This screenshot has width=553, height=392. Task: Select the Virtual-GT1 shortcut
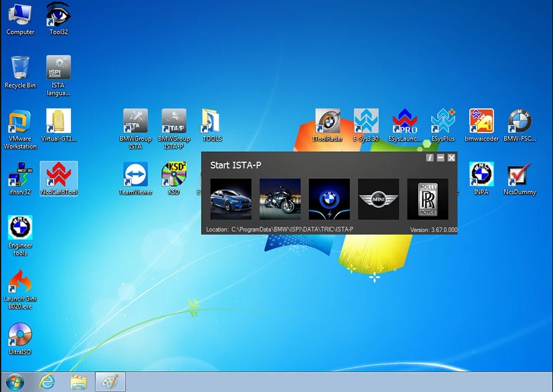point(59,126)
